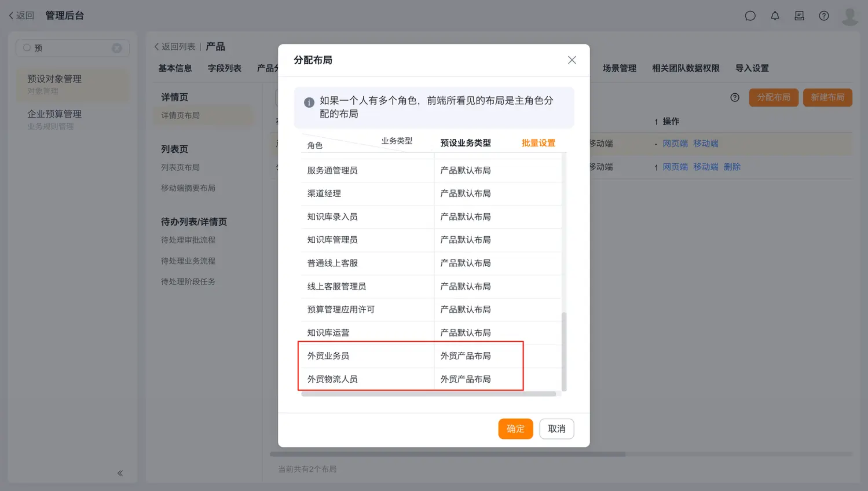The image size is (868, 491).
Task: Click the dialog's horizontal scrollbar
Action: [428, 394]
